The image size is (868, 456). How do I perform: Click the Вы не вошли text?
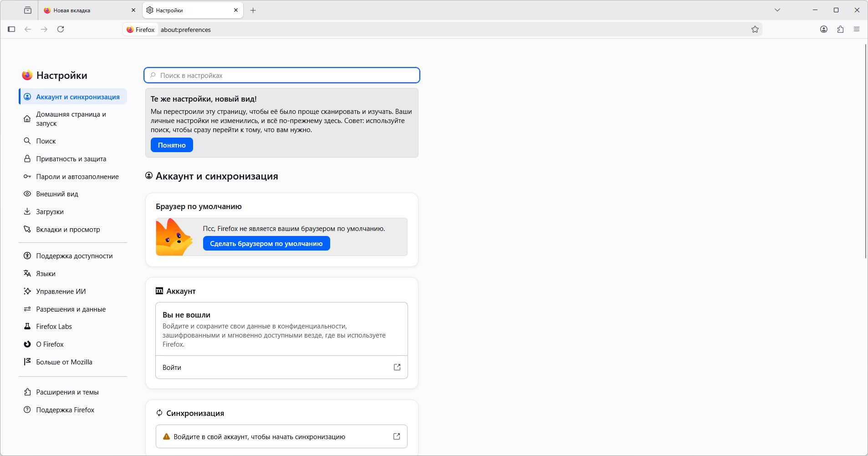[186, 315]
